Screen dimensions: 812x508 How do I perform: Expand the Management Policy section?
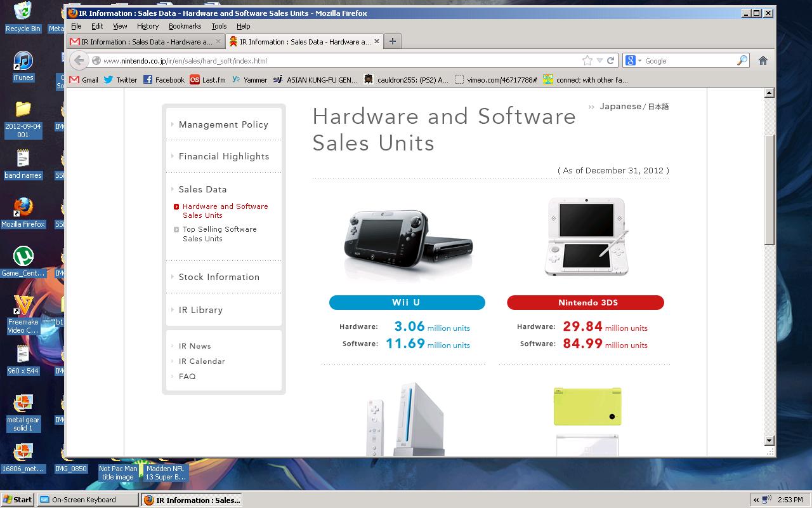223,124
